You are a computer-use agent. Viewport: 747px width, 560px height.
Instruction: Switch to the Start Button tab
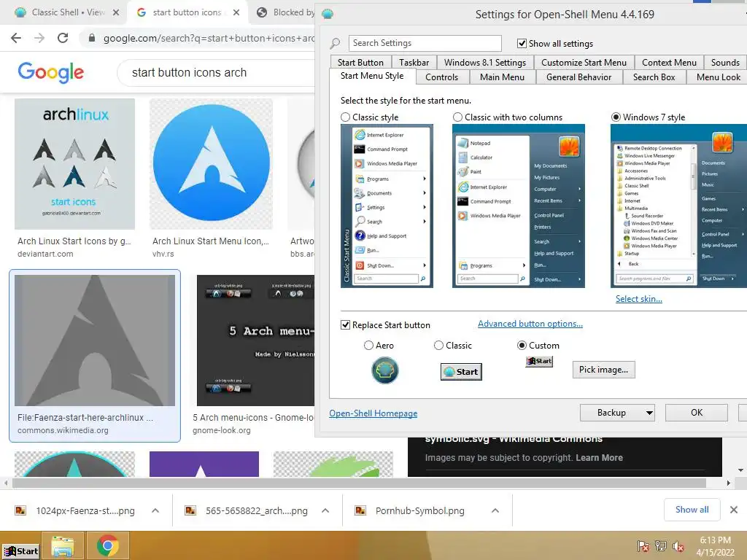(360, 63)
